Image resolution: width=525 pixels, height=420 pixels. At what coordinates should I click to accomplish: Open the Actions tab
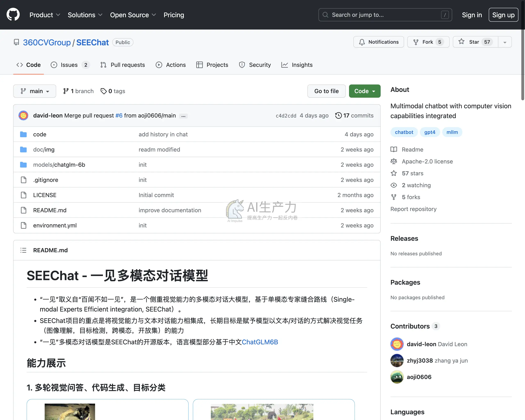[x=171, y=65]
